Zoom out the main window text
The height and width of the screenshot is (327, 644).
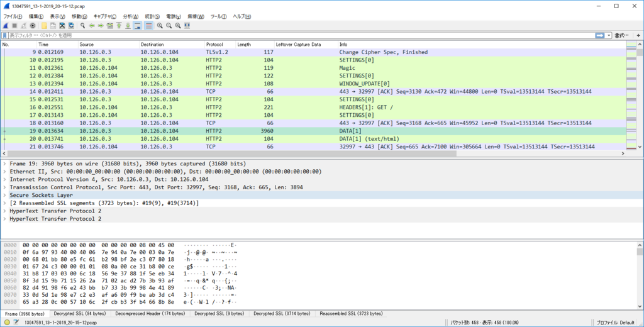(x=169, y=26)
